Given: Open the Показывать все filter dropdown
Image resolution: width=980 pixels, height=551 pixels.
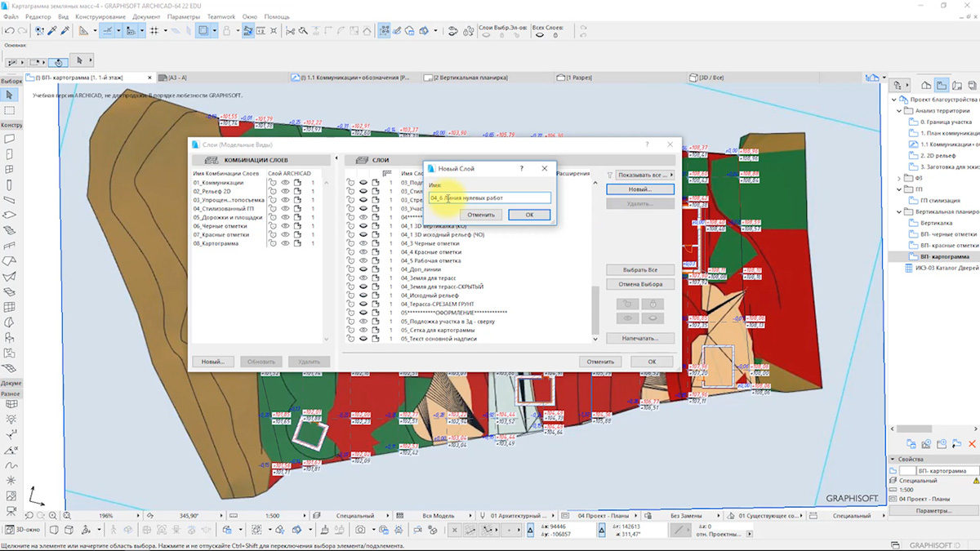Looking at the screenshot, I should pos(644,175).
